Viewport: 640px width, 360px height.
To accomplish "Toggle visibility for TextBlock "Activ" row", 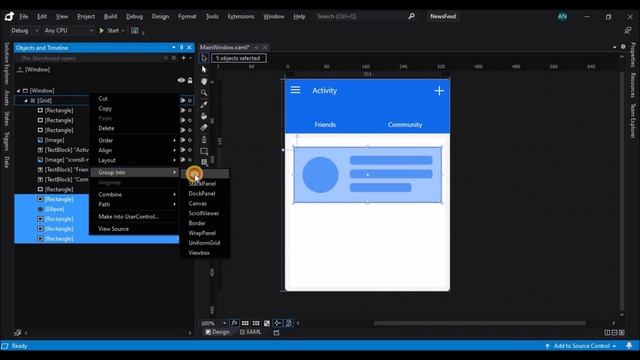I will click(182, 150).
